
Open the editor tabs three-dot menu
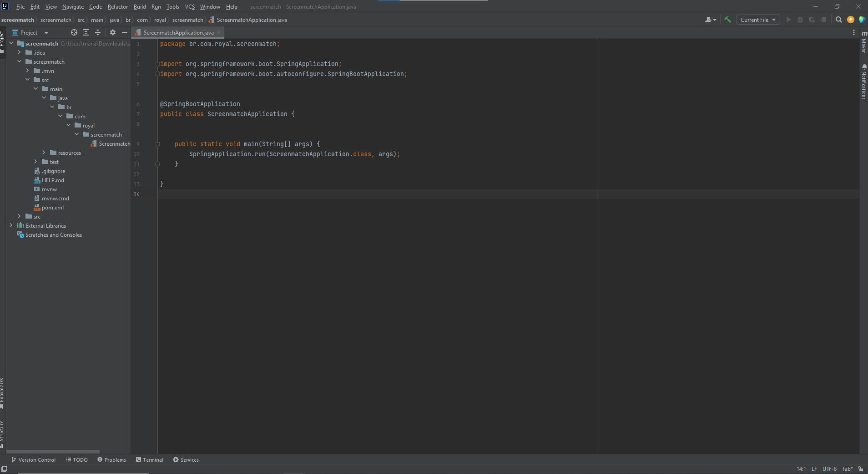pos(854,32)
